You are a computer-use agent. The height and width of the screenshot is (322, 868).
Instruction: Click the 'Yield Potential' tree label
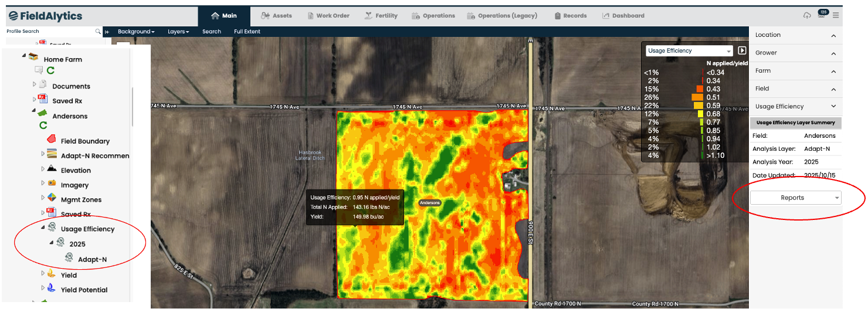click(84, 290)
